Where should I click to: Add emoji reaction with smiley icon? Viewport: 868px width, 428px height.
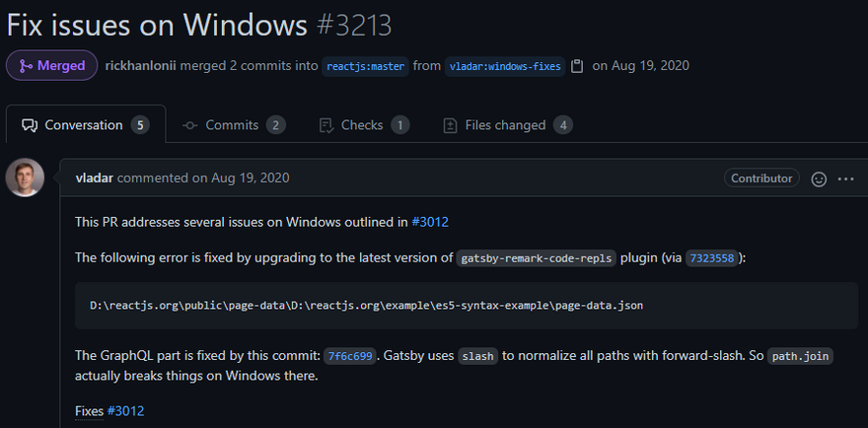819,178
